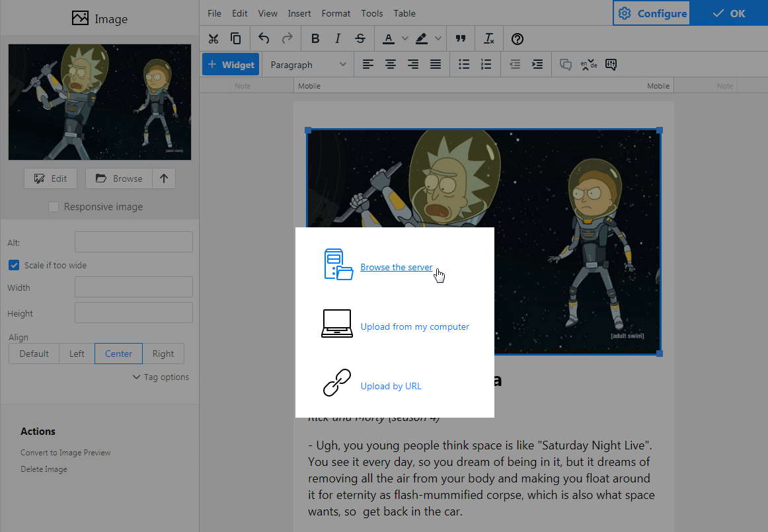Undo the last action

[264, 39]
